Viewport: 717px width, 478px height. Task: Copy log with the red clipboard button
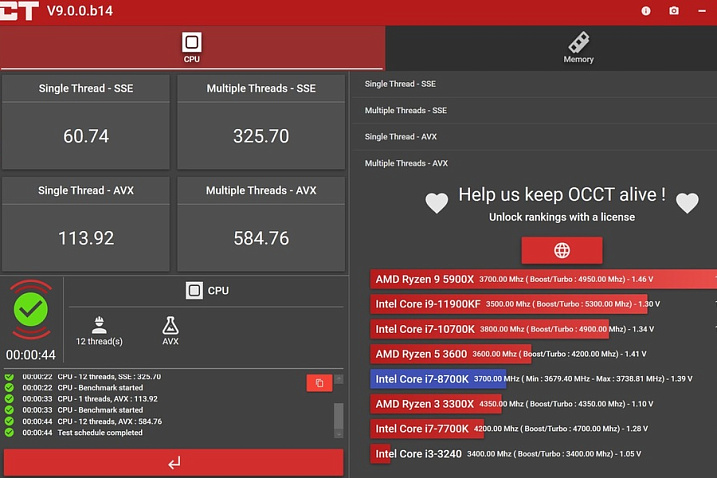pyautogui.click(x=319, y=383)
